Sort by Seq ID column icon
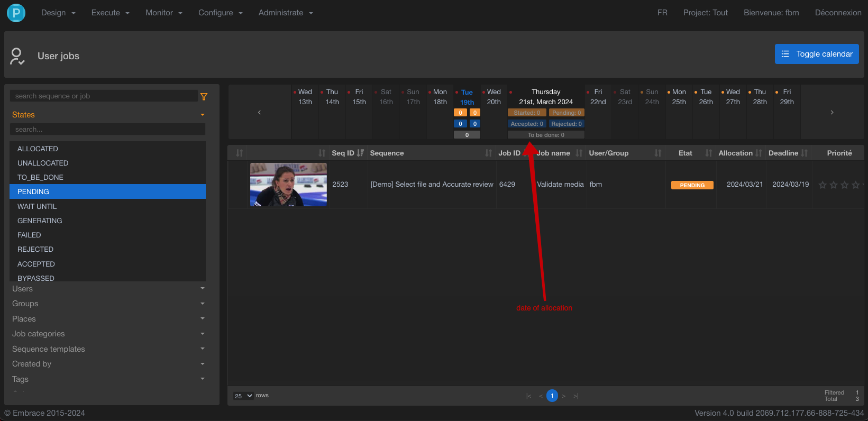 (x=360, y=153)
